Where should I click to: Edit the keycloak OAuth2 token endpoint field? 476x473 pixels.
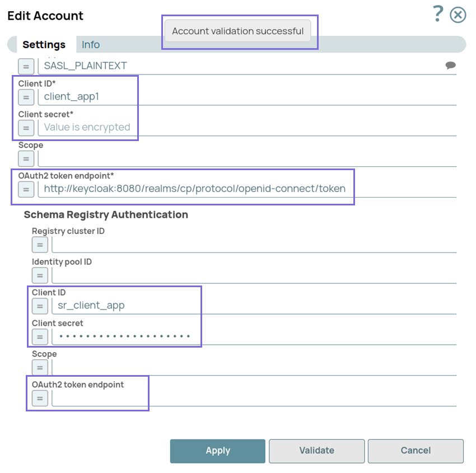[194, 189]
